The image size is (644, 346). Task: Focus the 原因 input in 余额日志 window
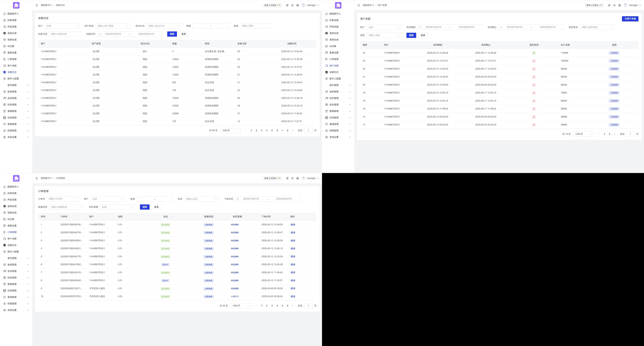click(x=256, y=26)
